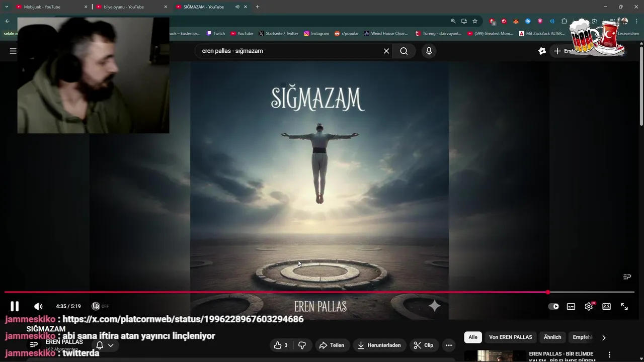Open the queue icon in the player
The width and height of the screenshot is (644, 362).
coord(627,277)
